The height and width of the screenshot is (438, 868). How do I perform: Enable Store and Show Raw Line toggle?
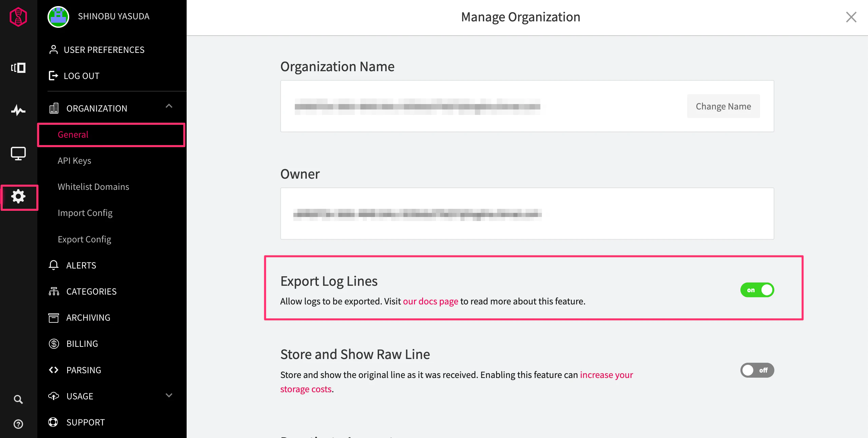(757, 370)
